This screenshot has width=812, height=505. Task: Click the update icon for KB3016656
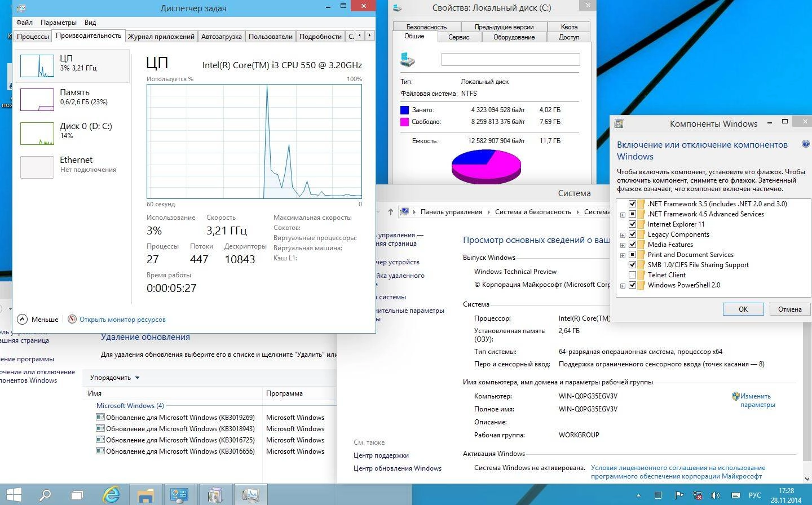(x=100, y=451)
